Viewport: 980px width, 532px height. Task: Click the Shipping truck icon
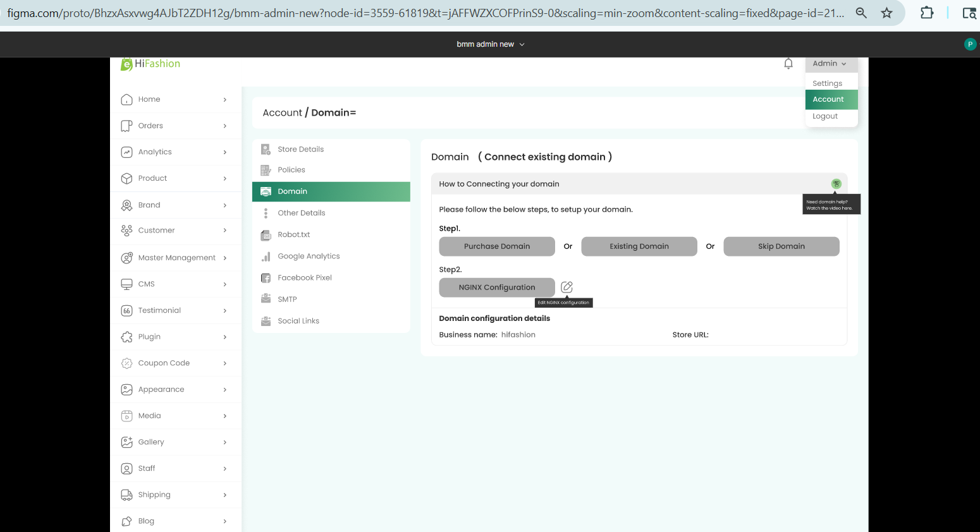click(x=126, y=495)
